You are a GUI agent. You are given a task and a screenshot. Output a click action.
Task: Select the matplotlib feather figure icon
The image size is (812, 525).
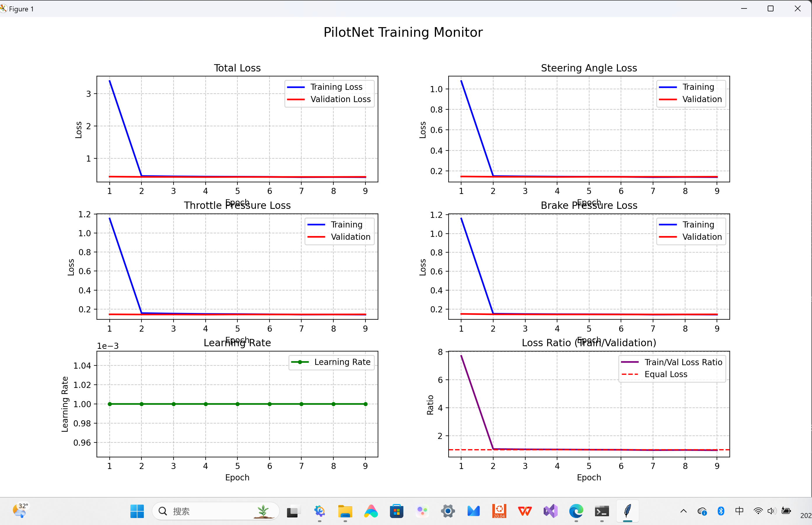click(x=627, y=511)
